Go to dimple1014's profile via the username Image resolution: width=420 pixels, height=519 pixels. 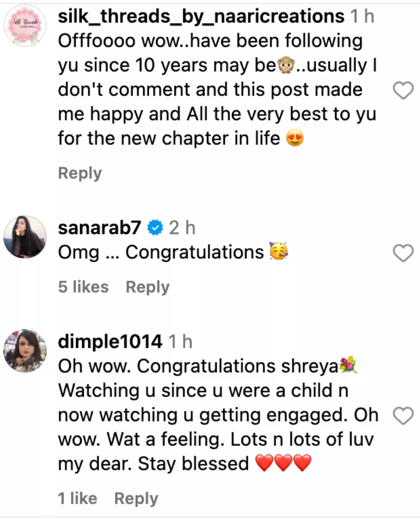[x=110, y=342]
